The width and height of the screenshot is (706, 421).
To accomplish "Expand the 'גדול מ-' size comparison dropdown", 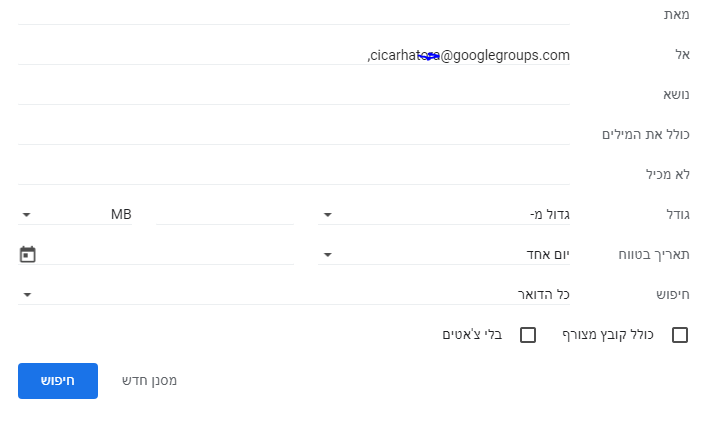I will [445, 214].
